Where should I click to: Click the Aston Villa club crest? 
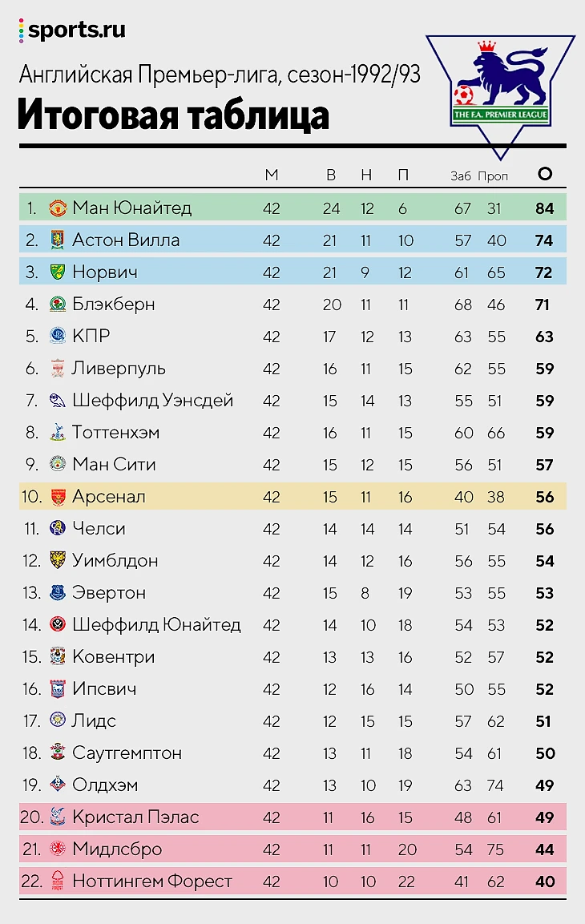pyautogui.click(x=57, y=240)
